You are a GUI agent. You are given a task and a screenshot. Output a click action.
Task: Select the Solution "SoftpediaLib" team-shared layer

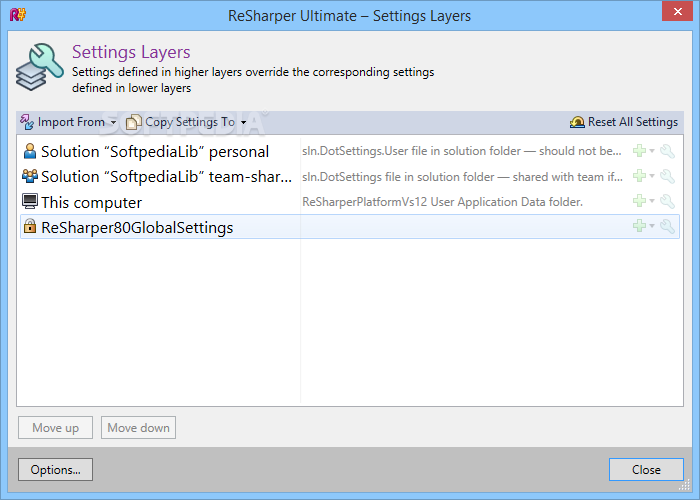point(350,176)
